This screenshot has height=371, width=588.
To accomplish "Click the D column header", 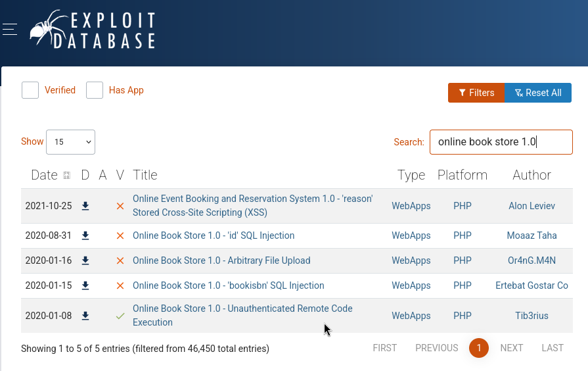I will click(x=85, y=175).
